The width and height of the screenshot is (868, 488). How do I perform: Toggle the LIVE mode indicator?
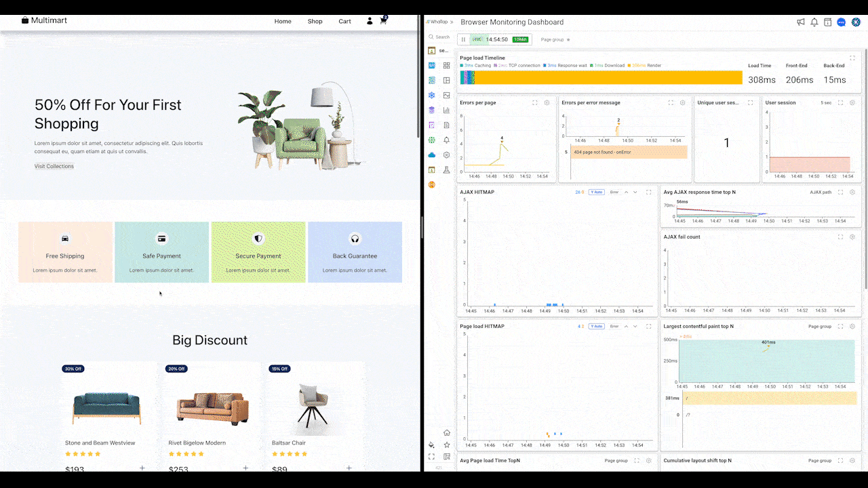(x=477, y=39)
